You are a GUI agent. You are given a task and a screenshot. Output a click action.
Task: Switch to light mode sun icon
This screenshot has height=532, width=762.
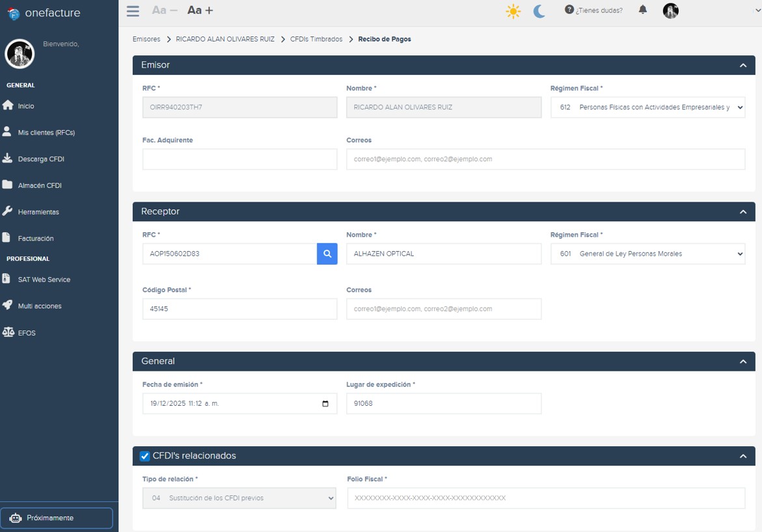click(x=513, y=11)
